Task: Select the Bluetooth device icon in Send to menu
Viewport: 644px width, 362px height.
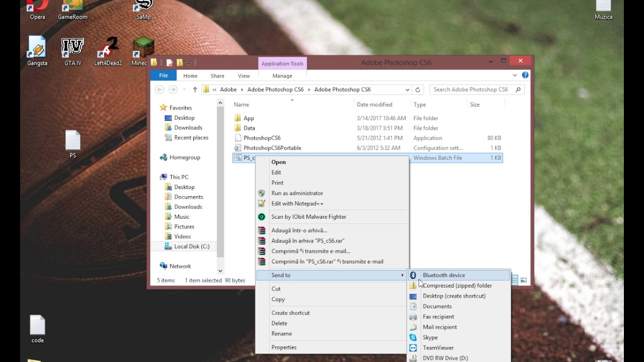Action: (413, 275)
